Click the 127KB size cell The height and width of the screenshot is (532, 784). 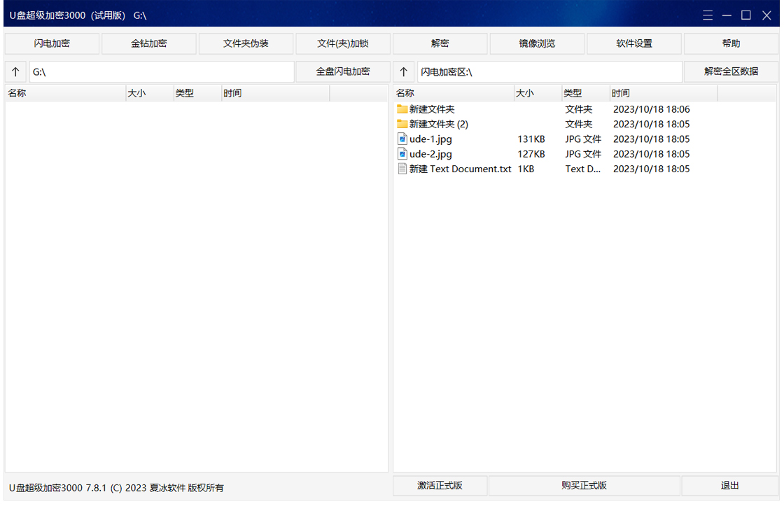tap(531, 154)
